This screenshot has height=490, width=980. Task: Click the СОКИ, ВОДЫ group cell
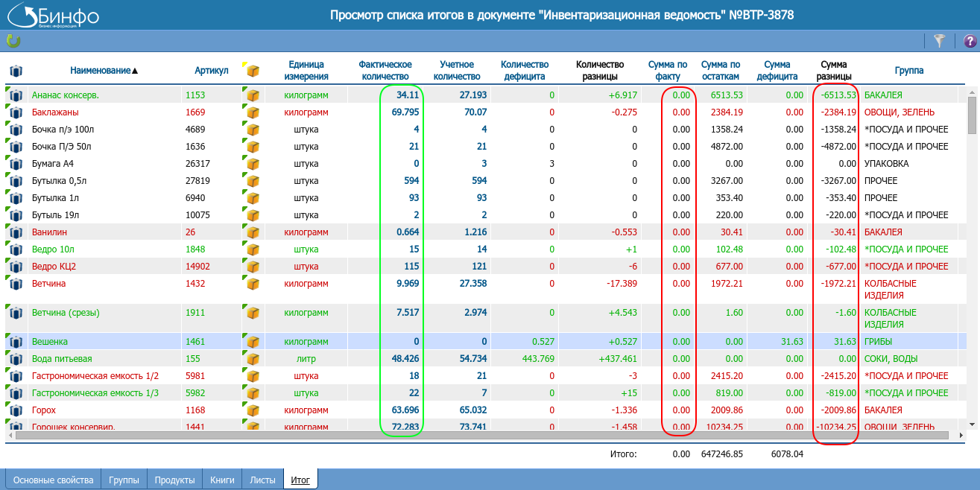[x=891, y=359]
